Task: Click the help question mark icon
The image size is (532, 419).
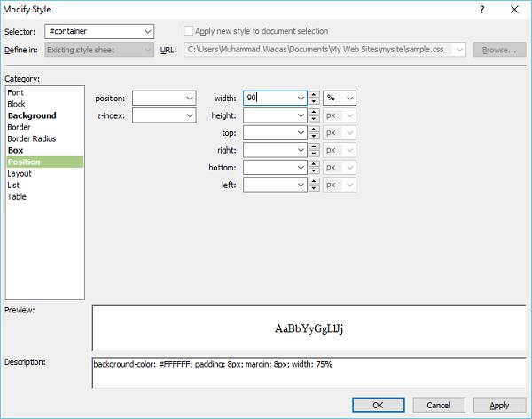Action: tap(481, 10)
